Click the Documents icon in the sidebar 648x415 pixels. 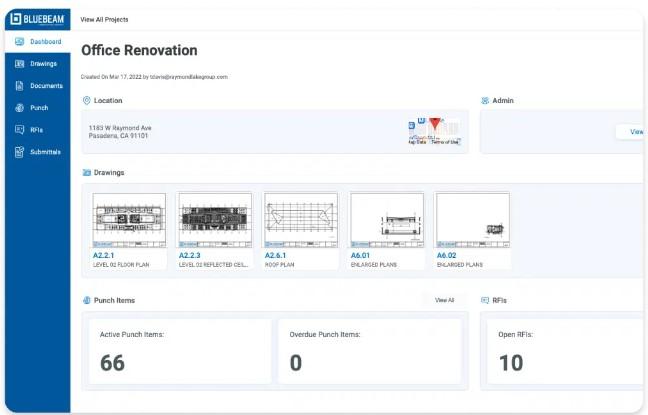(x=19, y=86)
